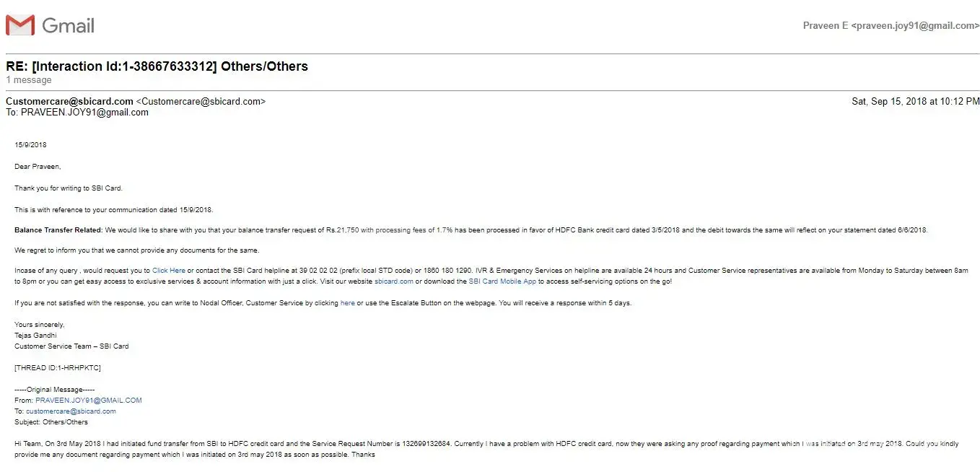980x472 pixels.
Task: Click the "1 message" count label
Action: (29, 80)
